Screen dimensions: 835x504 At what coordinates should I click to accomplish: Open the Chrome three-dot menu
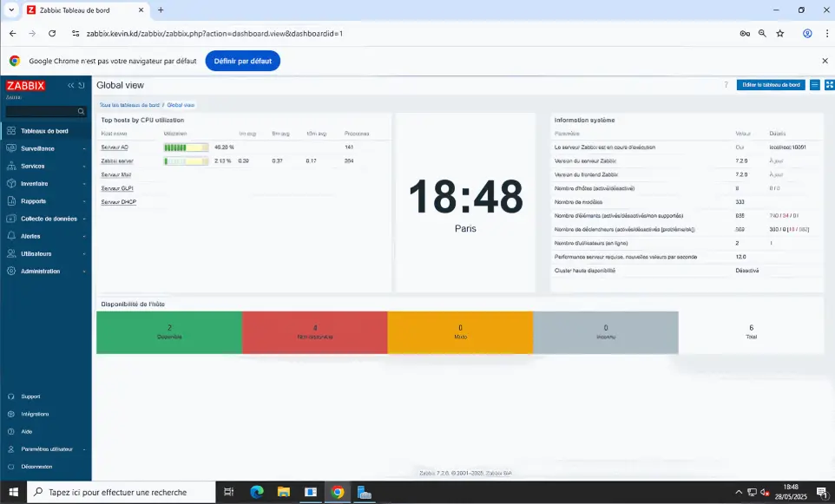tap(827, 34)
